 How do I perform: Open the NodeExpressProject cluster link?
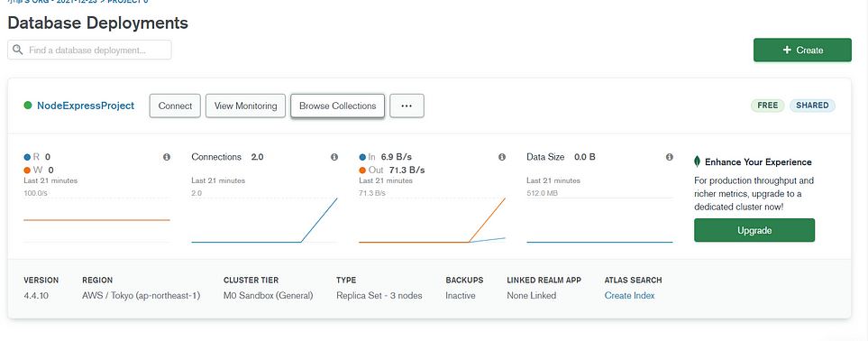pos(86,106)
